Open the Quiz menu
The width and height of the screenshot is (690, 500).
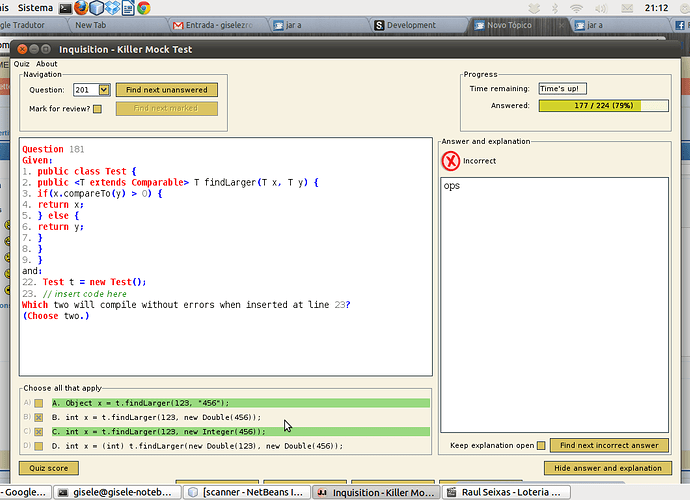tap(22, 64)
